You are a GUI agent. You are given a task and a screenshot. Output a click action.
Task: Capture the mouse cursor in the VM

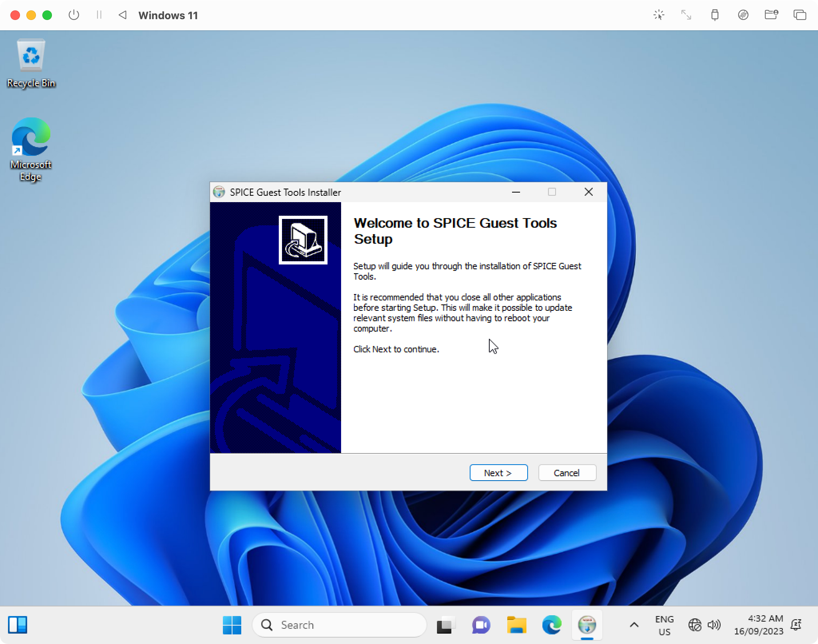click(659, 15)
